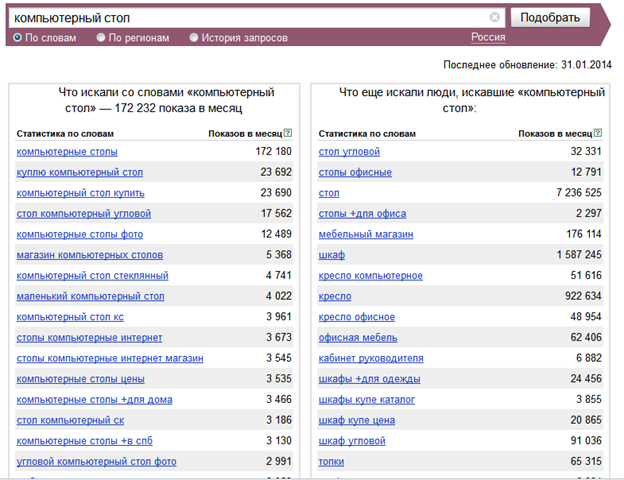Open 'столы компьютерные интернет магазин' link
The image size is (624, 480).
pyautogui.click(x=110, y=359)
